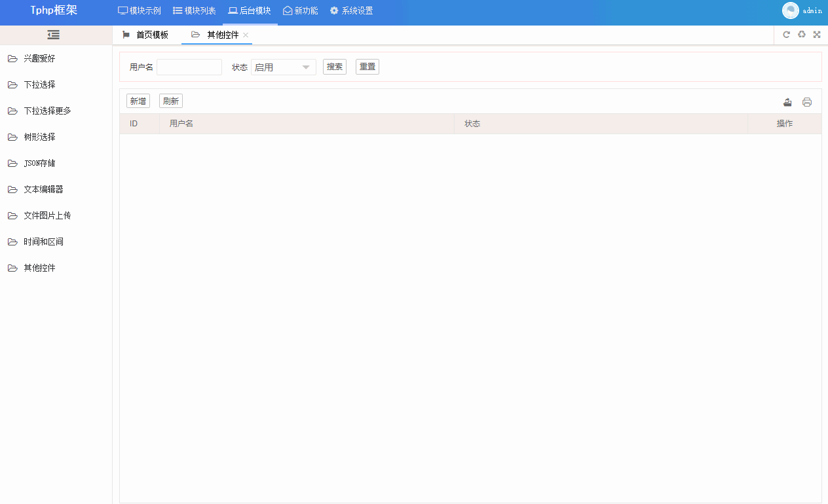Image resolution: width=828 pixels, height=504 pixels.
Task: Click the folder icon beside 树形选择
Action: pos(12,137)
